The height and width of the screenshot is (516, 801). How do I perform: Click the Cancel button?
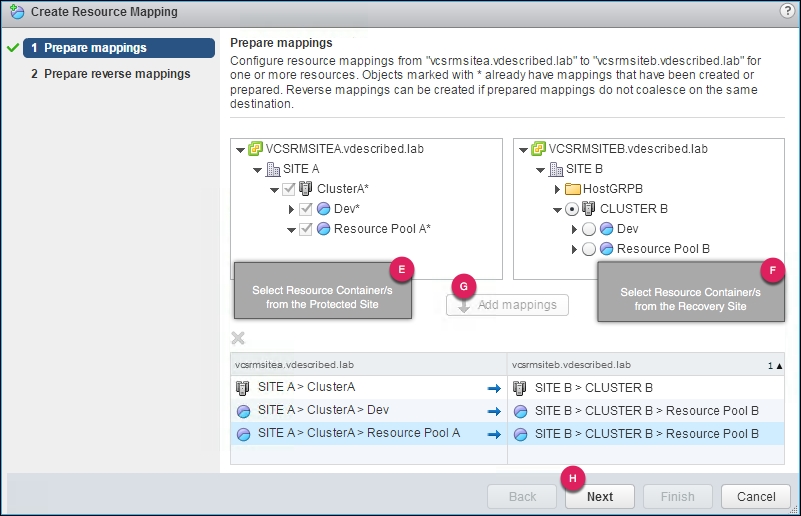point(756,497)
